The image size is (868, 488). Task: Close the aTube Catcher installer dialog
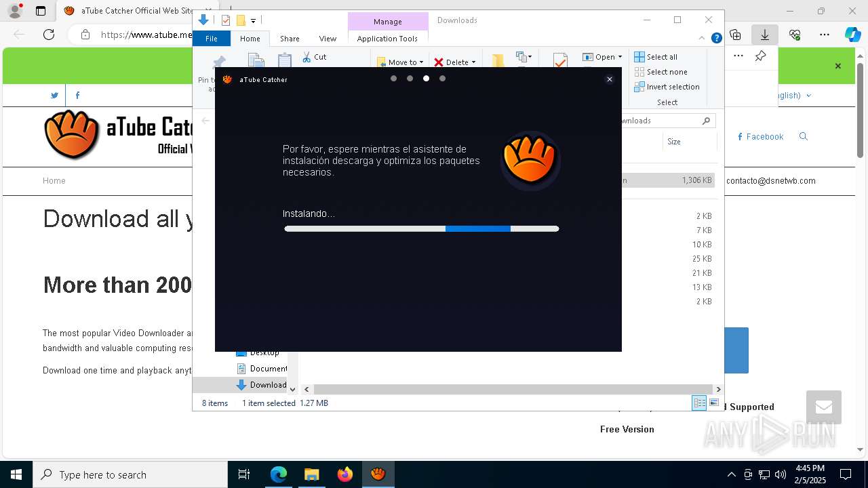coord(610,79)
